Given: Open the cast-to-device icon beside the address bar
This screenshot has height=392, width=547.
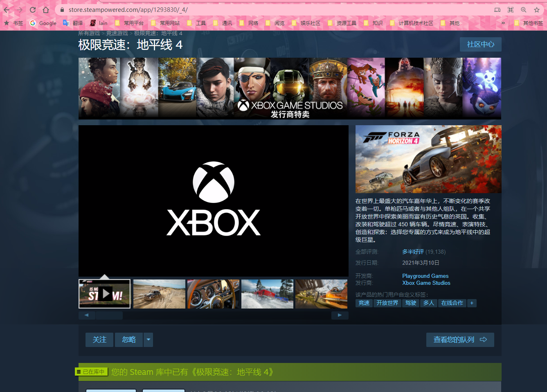Looking at the screenshot, I should [x=497, y=9].
